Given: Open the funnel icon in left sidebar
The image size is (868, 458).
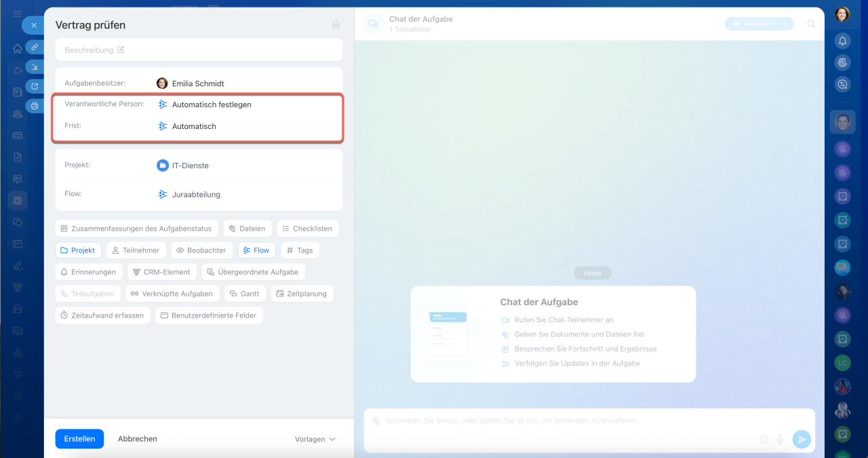Looking at the screenshot, I should (18, 287).
